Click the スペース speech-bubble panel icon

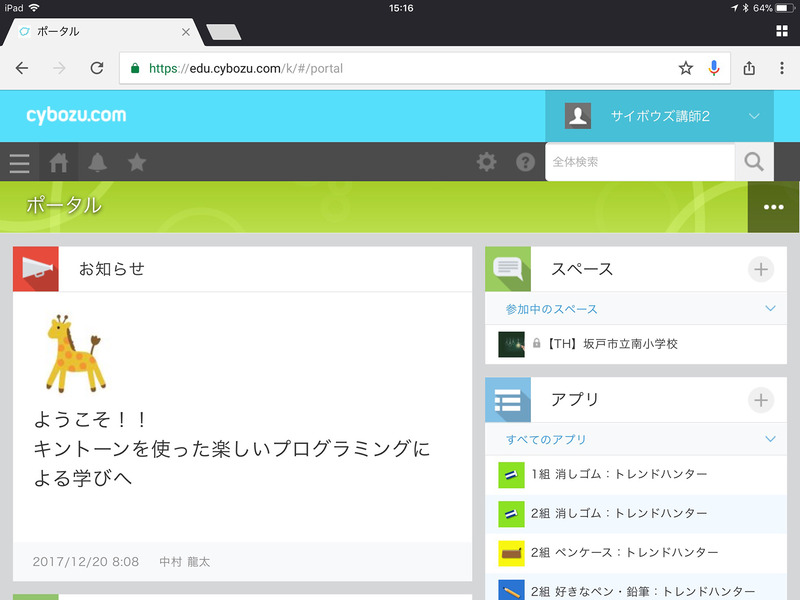pos(507,268)
